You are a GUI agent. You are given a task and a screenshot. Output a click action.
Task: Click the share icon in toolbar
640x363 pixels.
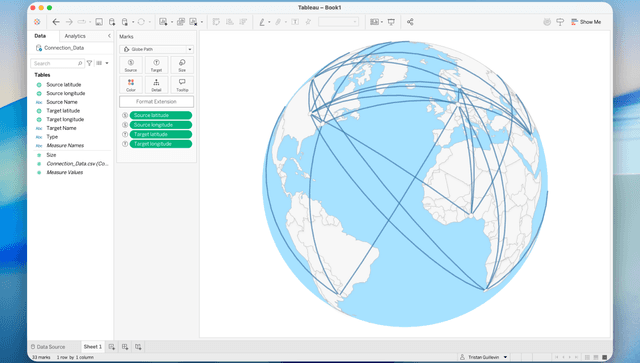click(x=410, y=22)
